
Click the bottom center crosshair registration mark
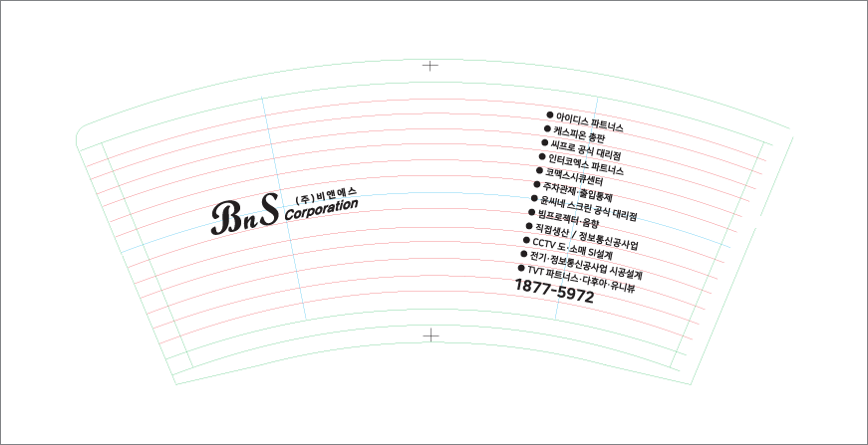pos(431,335)
